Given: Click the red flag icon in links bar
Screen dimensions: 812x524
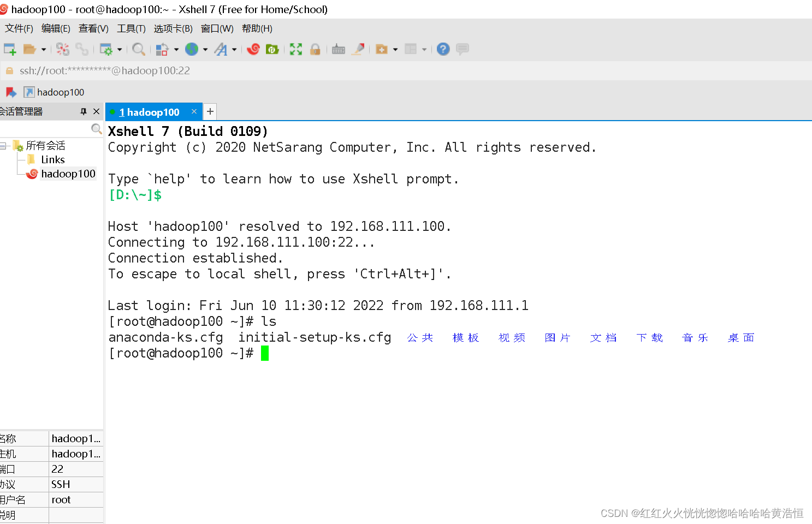Looking at the screenshot, I should 11,92.
